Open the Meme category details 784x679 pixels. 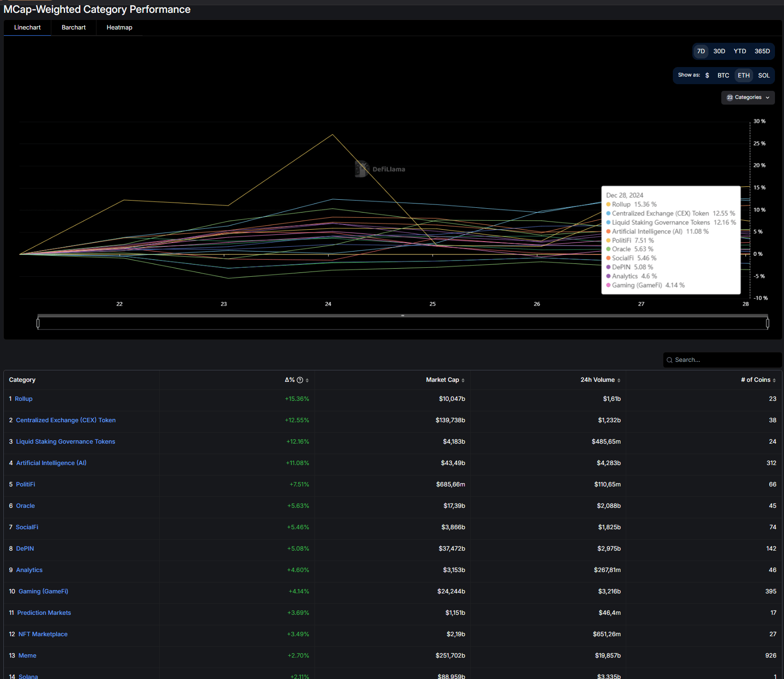point(27,655)
